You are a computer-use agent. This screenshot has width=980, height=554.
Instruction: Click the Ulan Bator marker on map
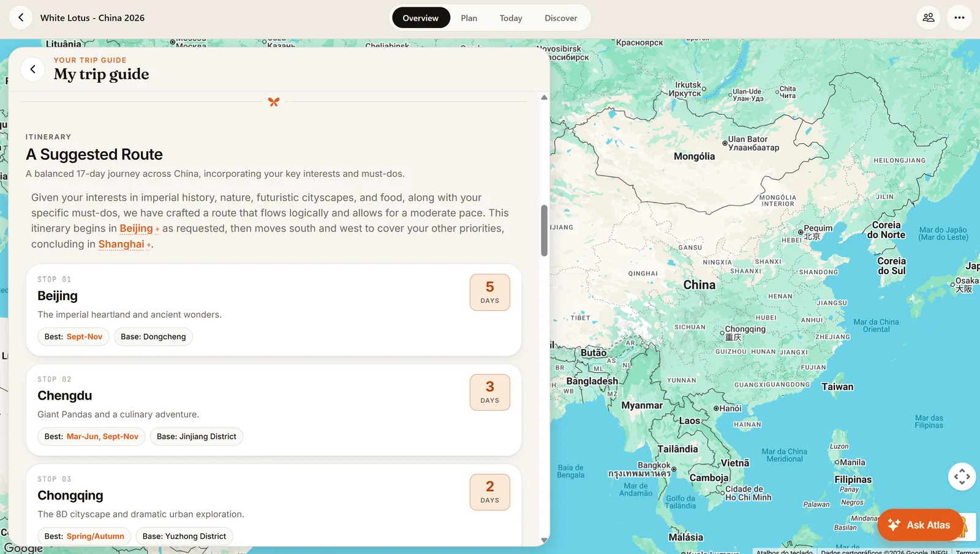pos(725,143)
